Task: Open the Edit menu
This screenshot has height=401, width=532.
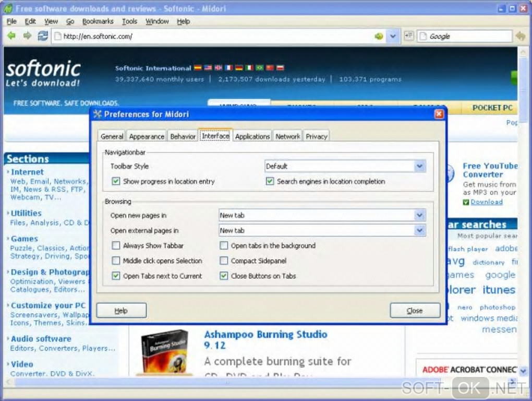Action: coord(30,21)
